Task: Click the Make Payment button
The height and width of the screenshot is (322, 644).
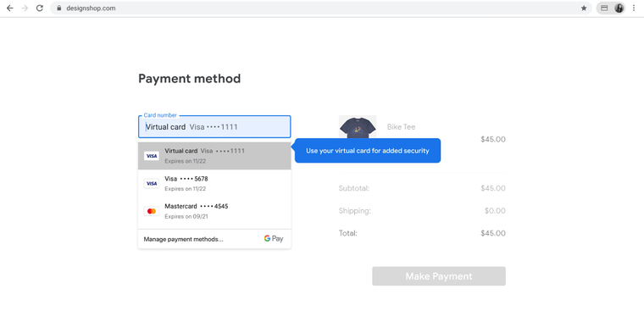Action: pos(439,276)
